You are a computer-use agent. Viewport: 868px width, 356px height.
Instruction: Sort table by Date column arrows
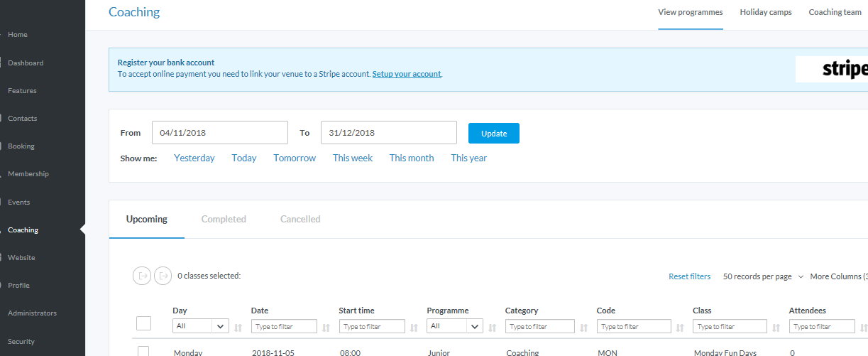326,327
